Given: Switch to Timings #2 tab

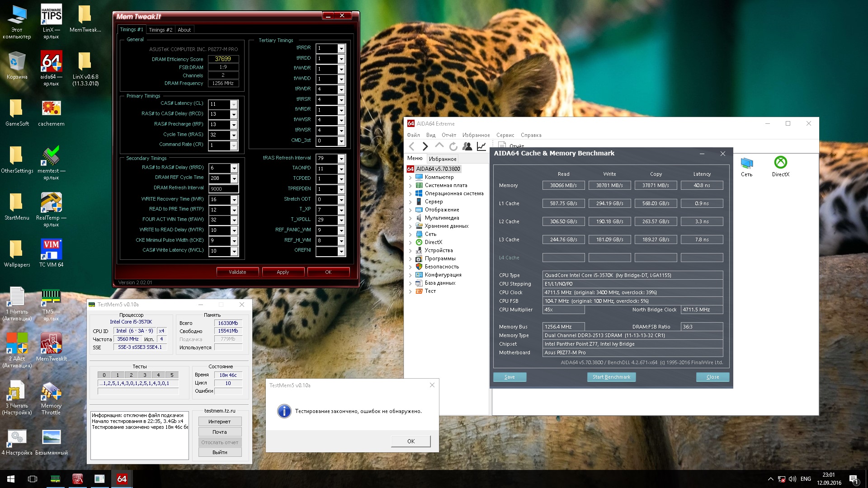Looking at the screenshot, I should tap(160, 30).
